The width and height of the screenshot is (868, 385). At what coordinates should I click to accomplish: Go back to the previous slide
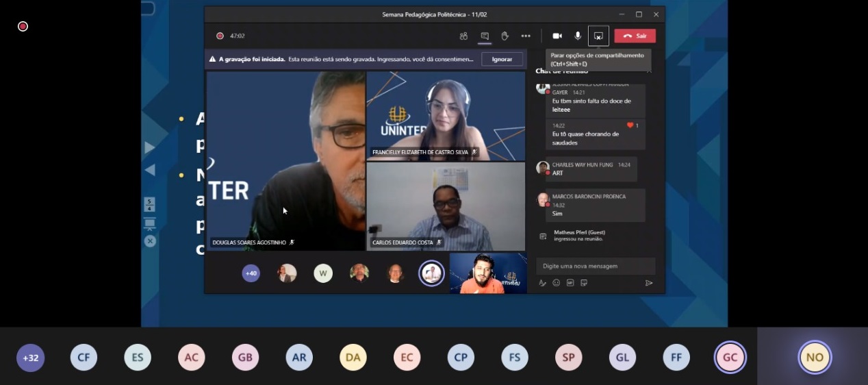(150, 170)
